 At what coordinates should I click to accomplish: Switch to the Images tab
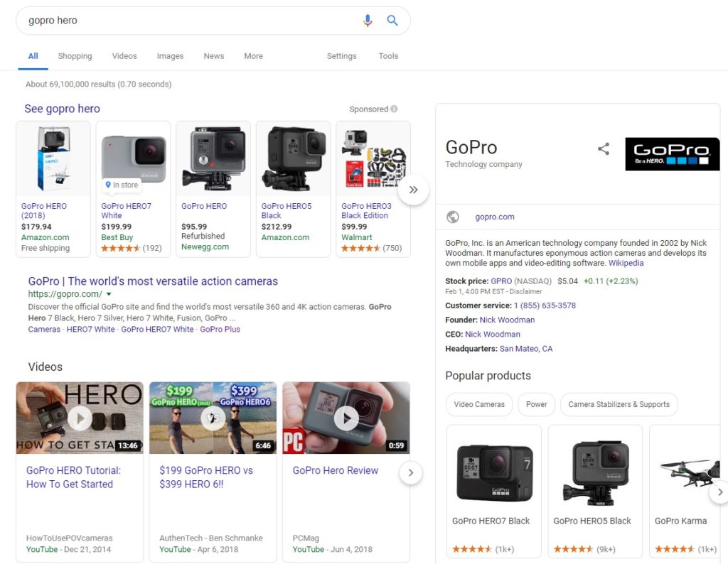pos(170,56)
